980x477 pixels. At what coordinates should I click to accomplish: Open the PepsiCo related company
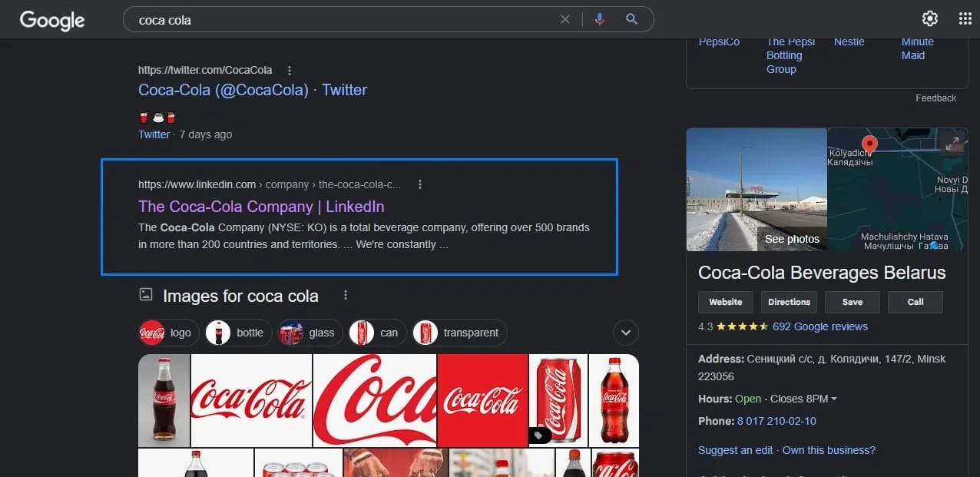[719, 41]
